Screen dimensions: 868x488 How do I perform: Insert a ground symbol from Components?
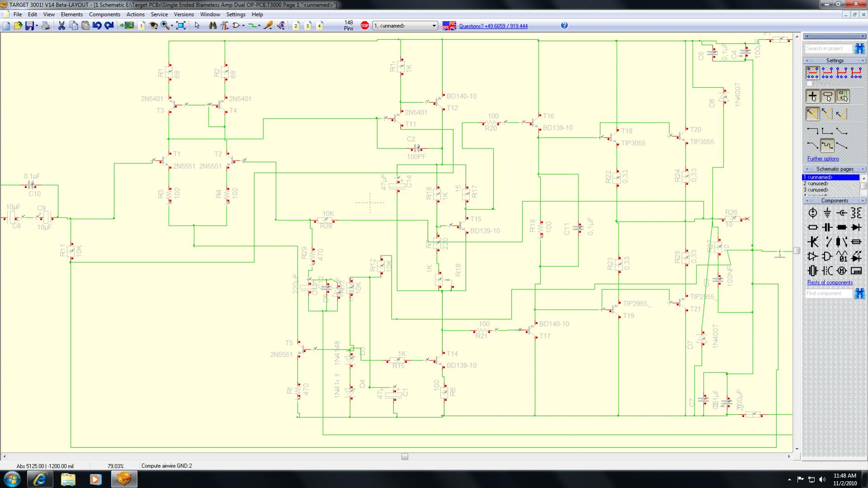(827, 213)
